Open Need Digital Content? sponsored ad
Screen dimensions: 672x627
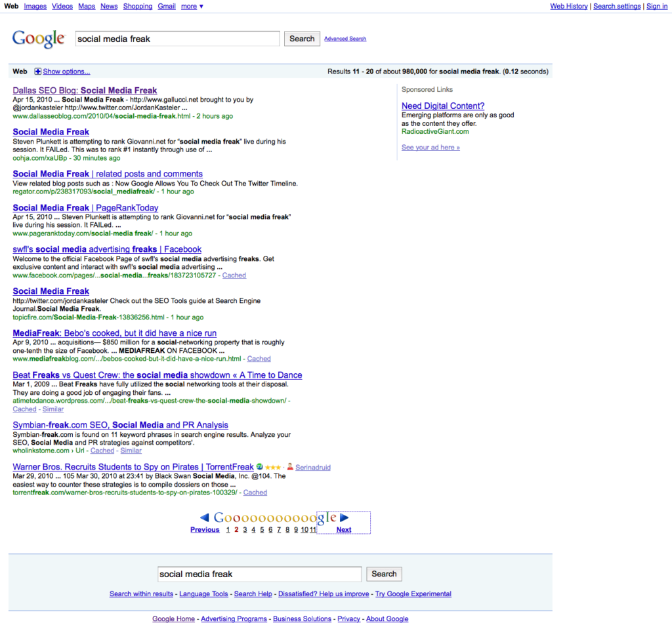coord(443,106)
